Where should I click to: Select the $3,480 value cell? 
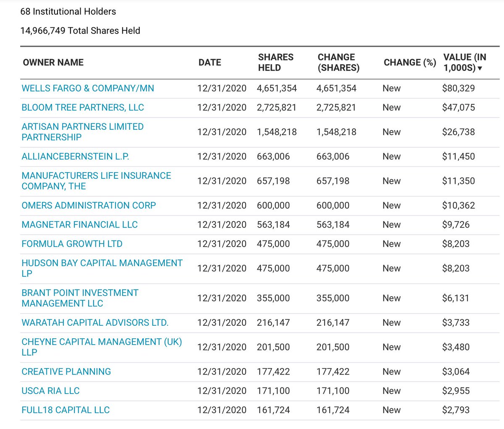pos(456,347)
